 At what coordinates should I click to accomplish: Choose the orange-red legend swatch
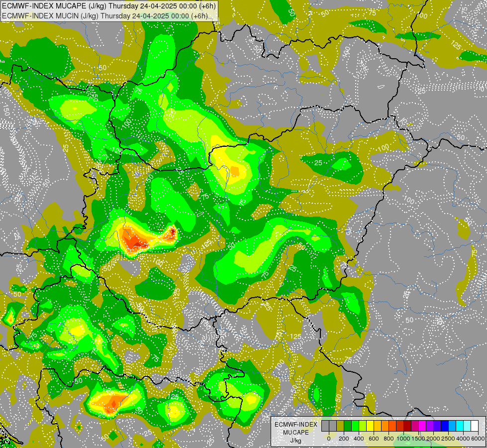coord(392,426)
